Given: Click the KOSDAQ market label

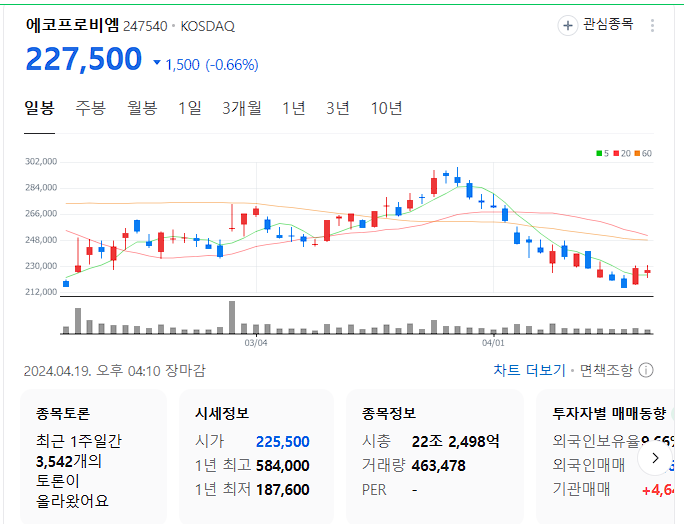Looking at the screenshot, I should point(208,26).
